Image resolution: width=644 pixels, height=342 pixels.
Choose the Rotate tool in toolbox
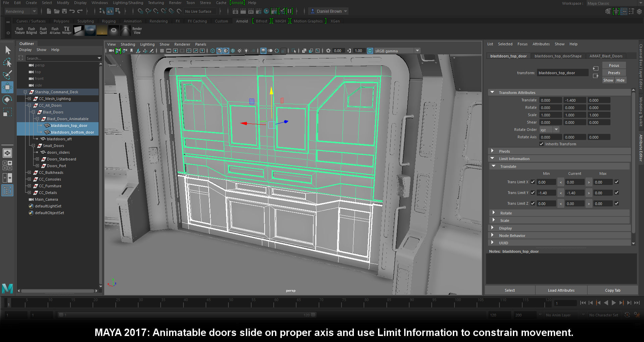click(7, 100)
